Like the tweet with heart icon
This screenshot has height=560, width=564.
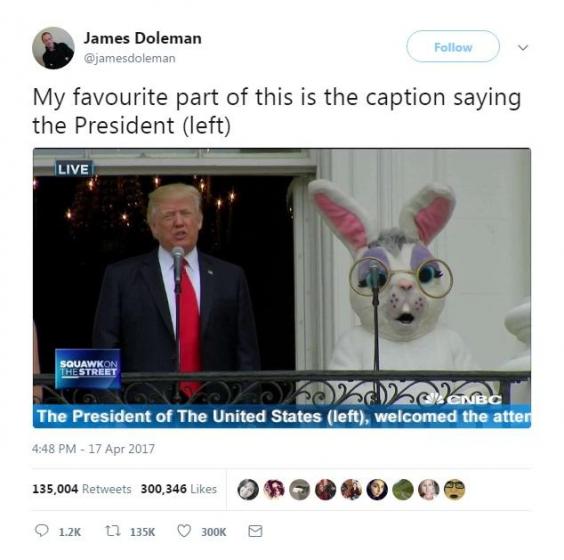184,531
